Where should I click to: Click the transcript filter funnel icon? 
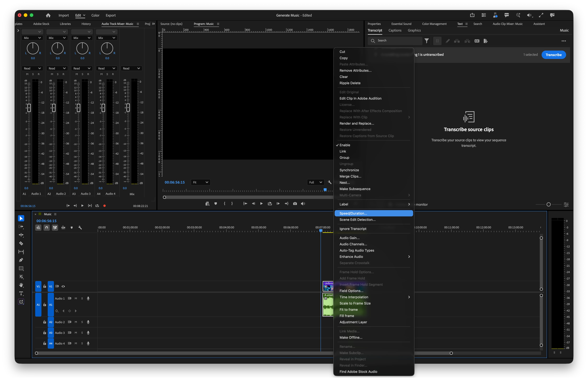(x=427, y=41)
